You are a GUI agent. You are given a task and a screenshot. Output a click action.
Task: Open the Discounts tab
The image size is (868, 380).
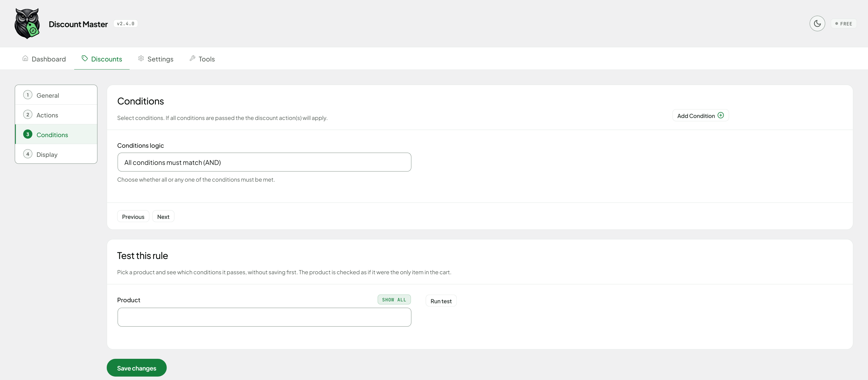102,59
